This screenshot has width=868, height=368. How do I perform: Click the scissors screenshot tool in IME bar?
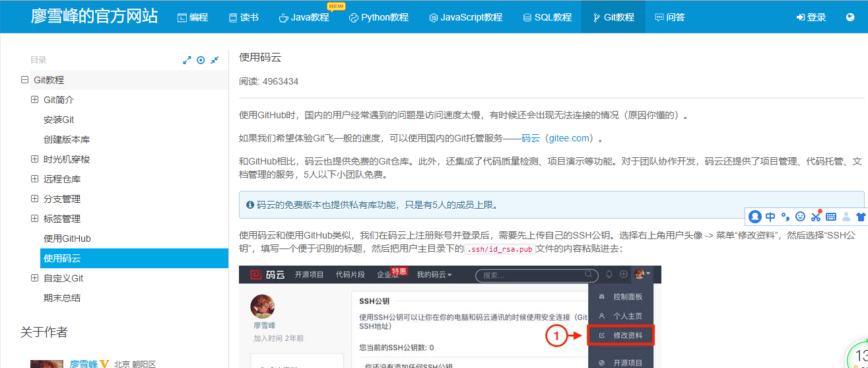pyautogui.click(x=816, y=216)
